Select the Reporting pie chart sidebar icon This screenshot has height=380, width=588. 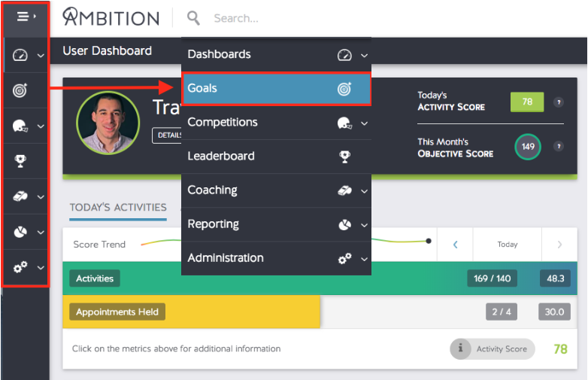tap(20, 232)
